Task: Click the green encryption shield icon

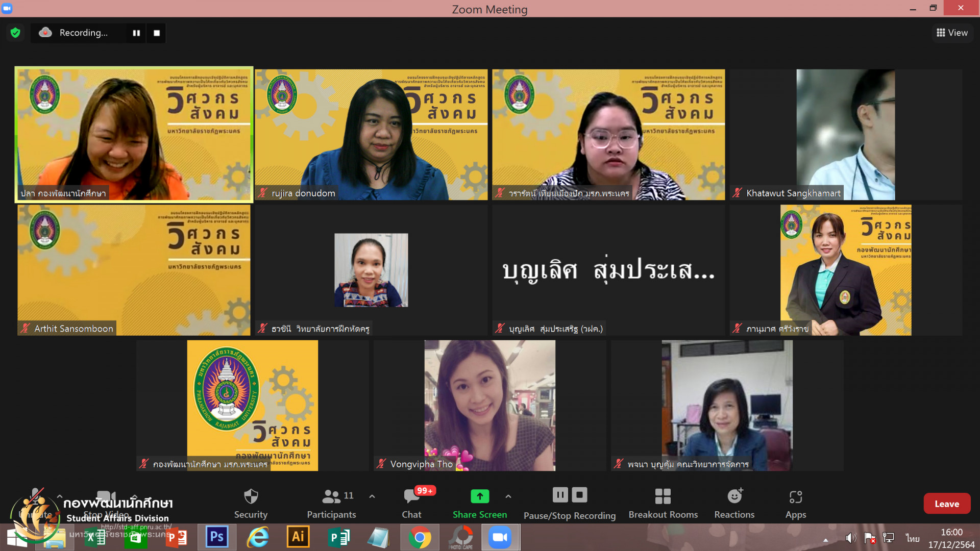Action: 15,33
